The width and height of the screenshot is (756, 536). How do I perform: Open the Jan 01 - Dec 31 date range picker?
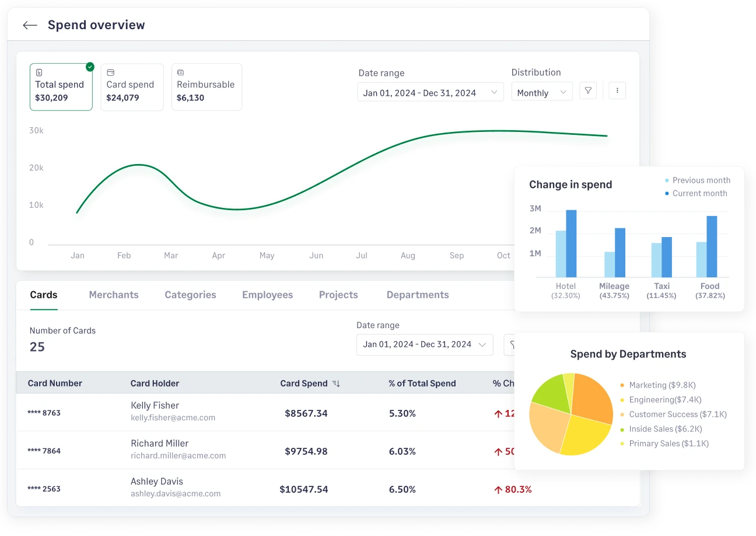(430, 92)
